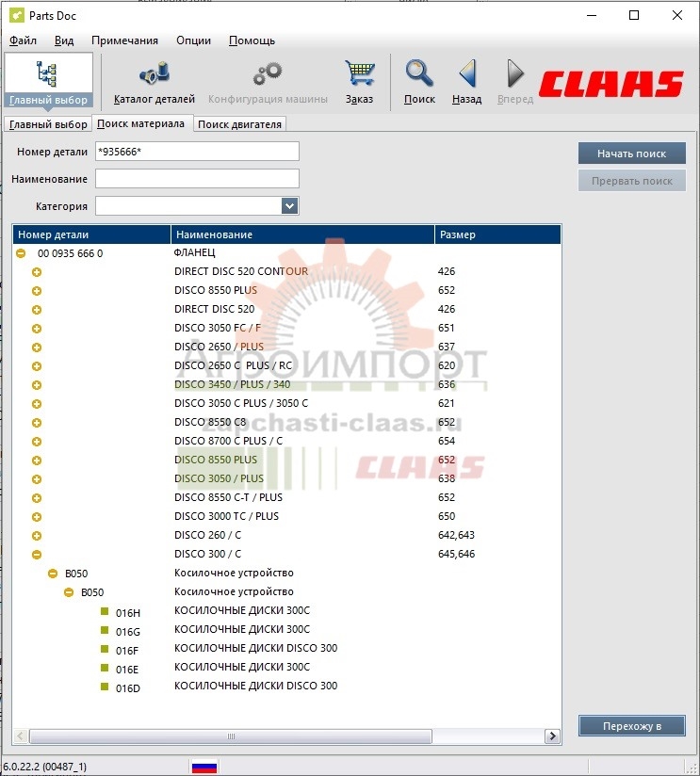This screenshot has width=700, height=776.
Task: Expand DISCO 8550 C-T / PLUS row
Action: (37, 498)
